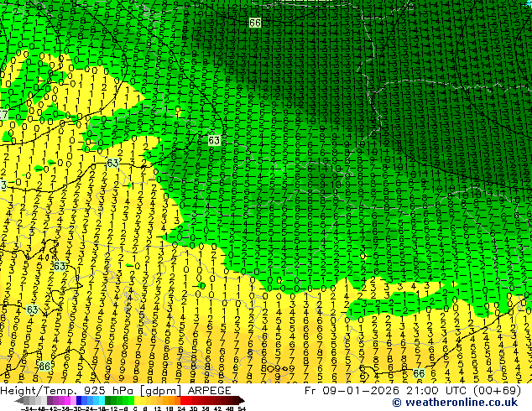Click the 66 contour label at the top of the map
Viewport: 532px width, 411px height.
click(255, 23)
